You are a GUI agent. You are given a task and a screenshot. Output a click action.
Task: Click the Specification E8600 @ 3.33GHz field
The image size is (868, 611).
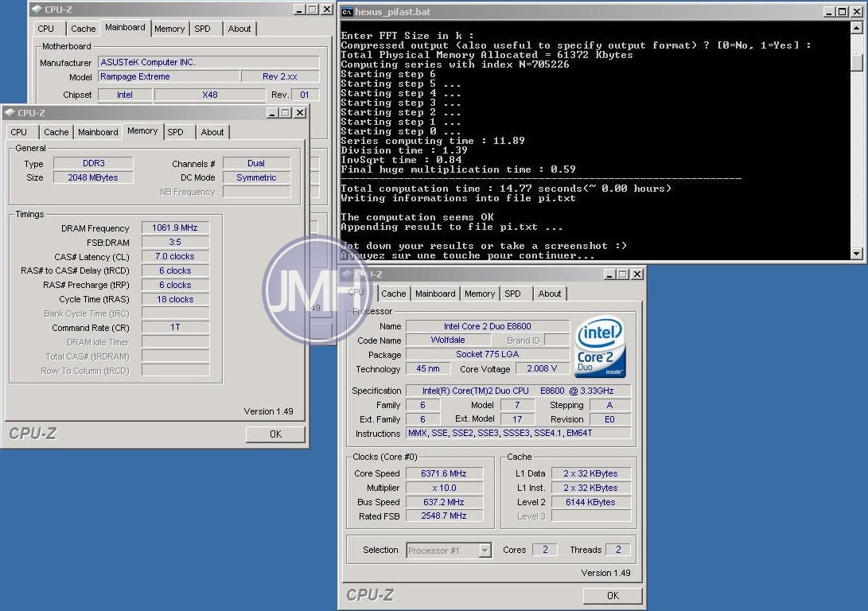tap(518, 391)
